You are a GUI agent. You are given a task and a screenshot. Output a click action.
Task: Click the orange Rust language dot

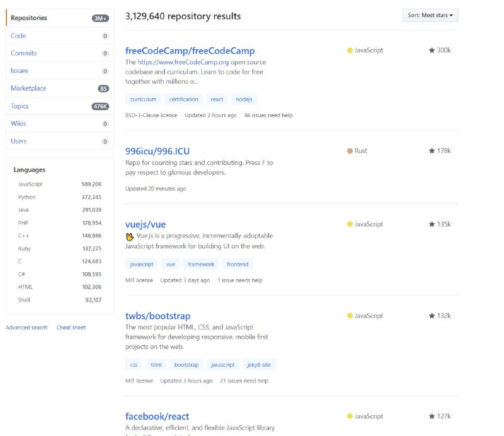pos(348,151)
